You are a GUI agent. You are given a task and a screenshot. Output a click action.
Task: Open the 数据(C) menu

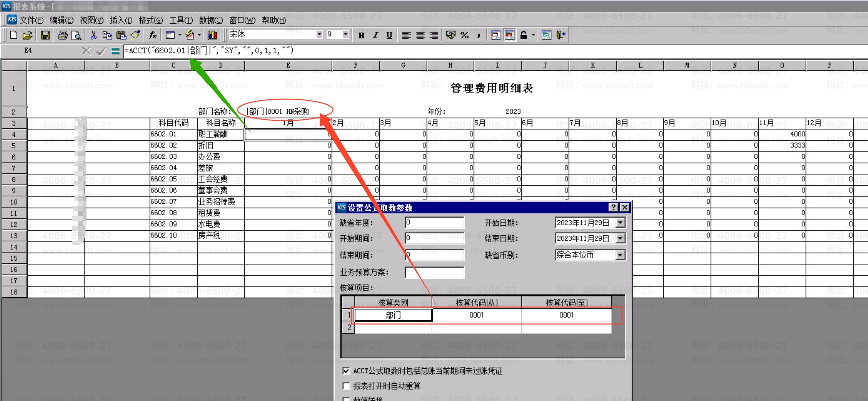[x=211, y=20]
